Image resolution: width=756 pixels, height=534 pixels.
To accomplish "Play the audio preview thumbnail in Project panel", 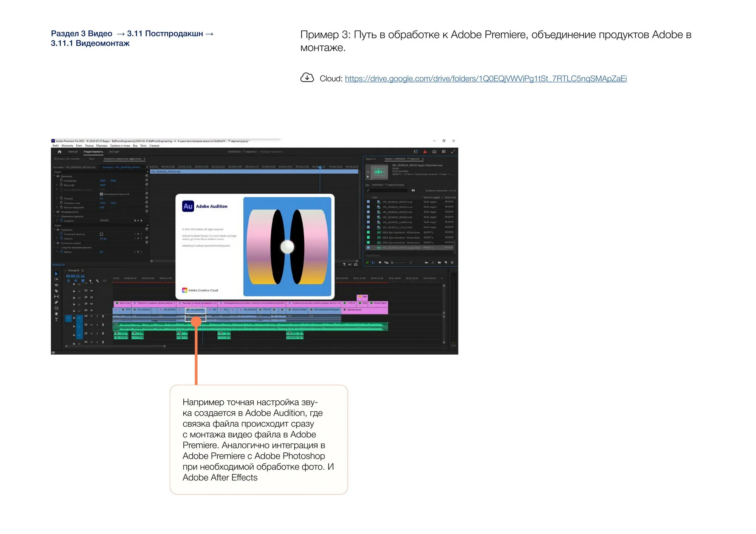I will [368, 176].
